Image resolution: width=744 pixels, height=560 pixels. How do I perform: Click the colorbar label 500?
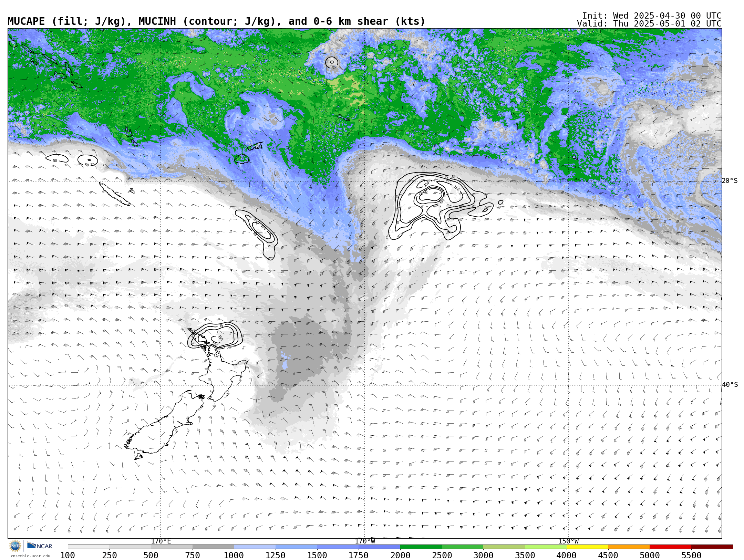coord(151,556)
